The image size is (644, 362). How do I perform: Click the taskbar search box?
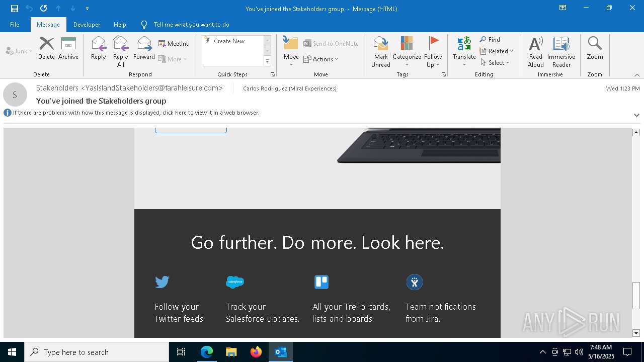[x=97, y=352]
